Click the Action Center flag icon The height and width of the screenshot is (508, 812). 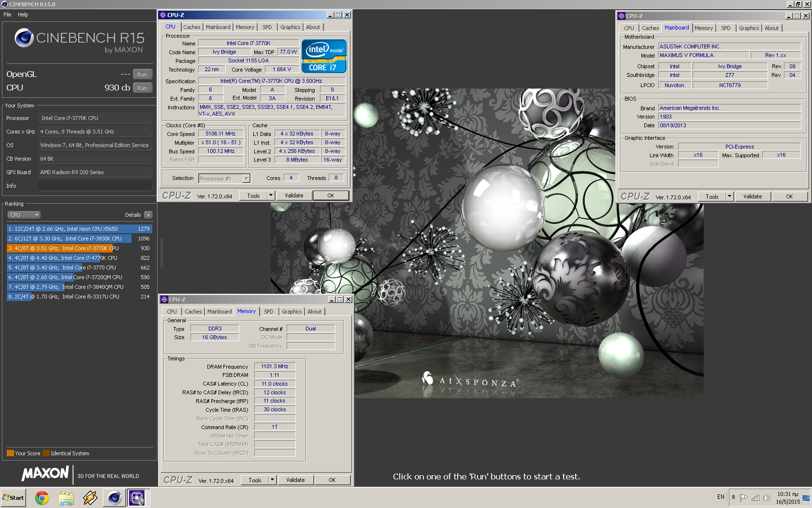pyautogui.click(x=743, y=497)
